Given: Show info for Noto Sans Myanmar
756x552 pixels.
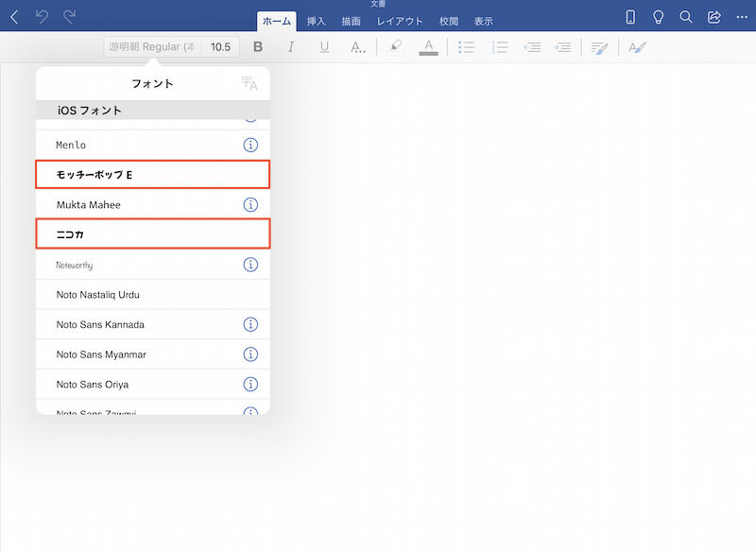Looking at the screenshot, I should point(250,354).
